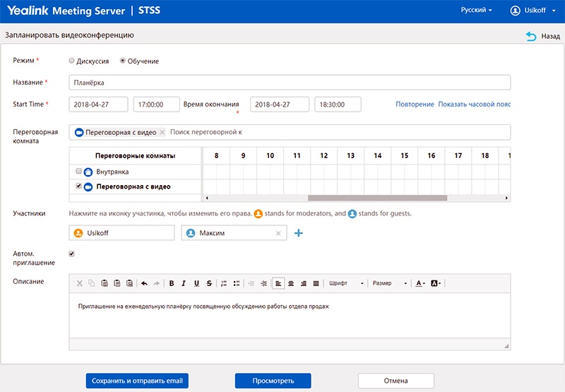Click Сохранить и отправить email button
Image resolution: width=565 pixels, height=392 pixels.
click(138, 381)
